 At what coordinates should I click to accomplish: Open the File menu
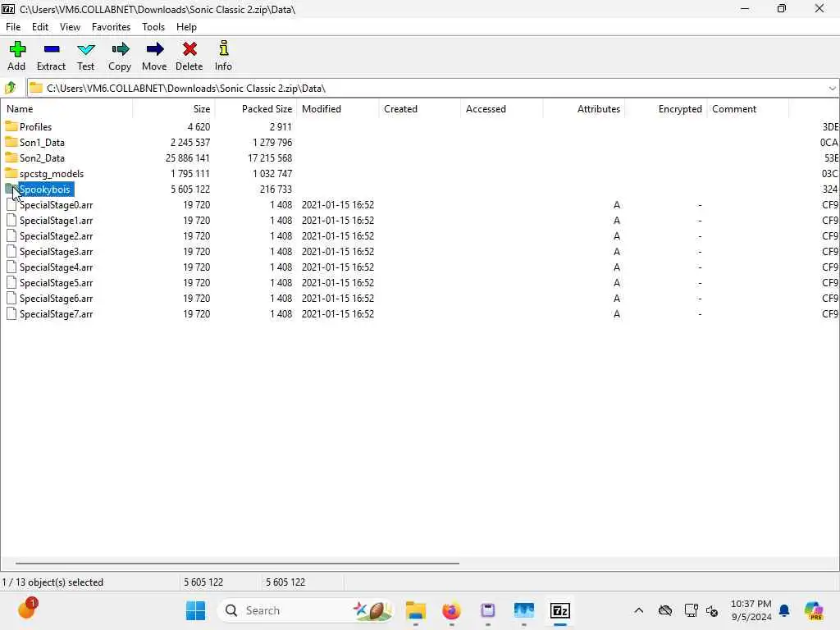tap(13, 27)
